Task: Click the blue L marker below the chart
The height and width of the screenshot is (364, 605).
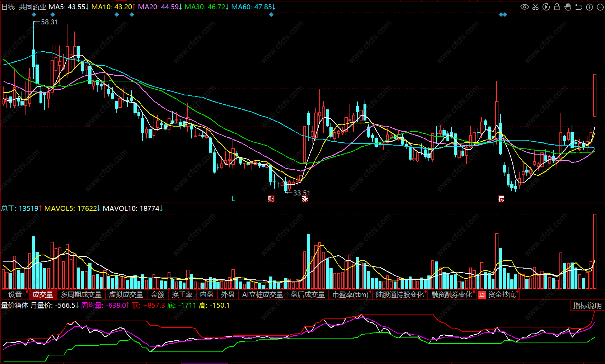Action: (233, 199)
